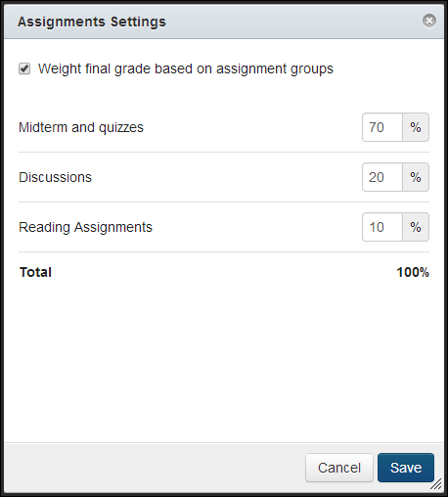
Task: Uncheck weight final grade checkbox
Action: tap(24, 68)
